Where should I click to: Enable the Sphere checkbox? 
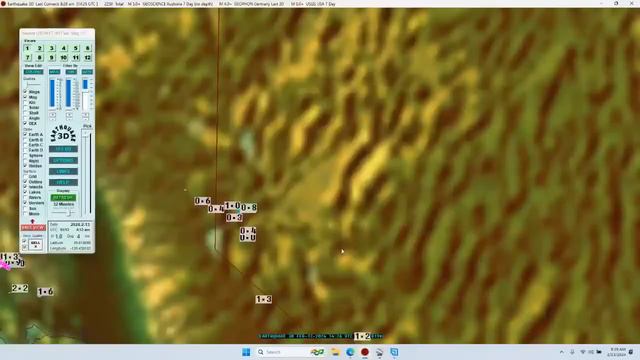[x=25, y=156]
